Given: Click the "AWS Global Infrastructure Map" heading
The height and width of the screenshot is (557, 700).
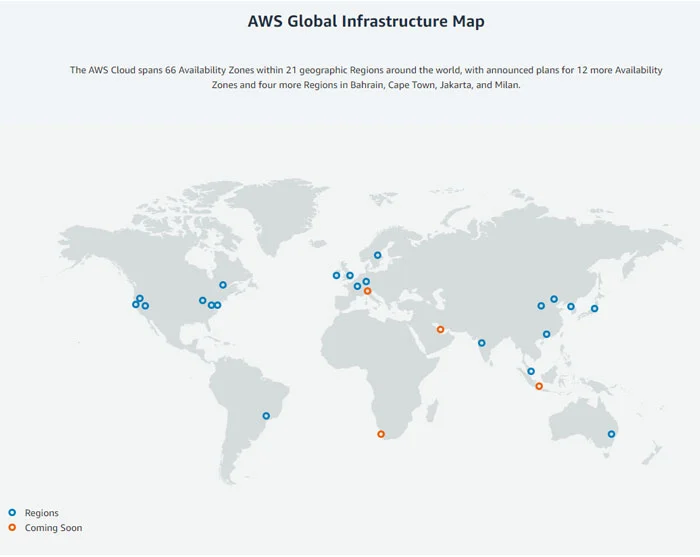Looking at the screenshot, I should (x=366, y=21).
